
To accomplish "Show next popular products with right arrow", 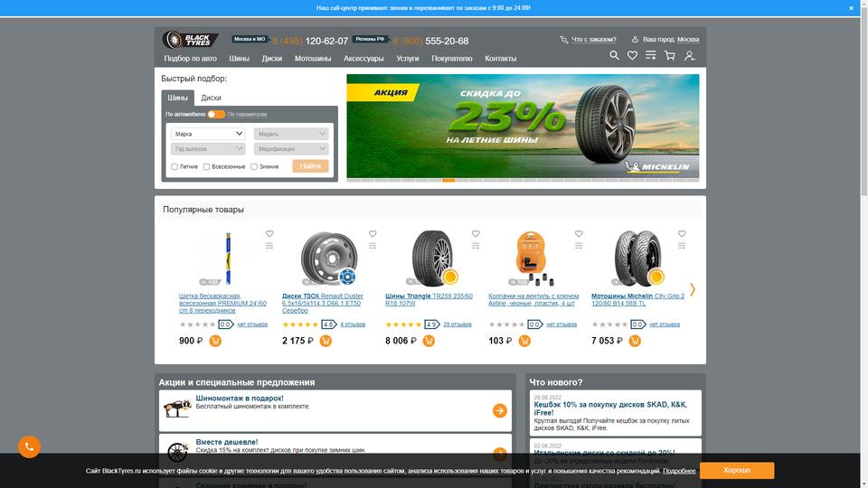I will (692, 289).
